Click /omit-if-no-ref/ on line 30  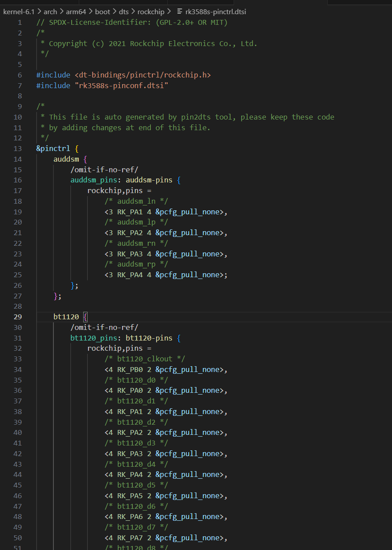point(104,327)
